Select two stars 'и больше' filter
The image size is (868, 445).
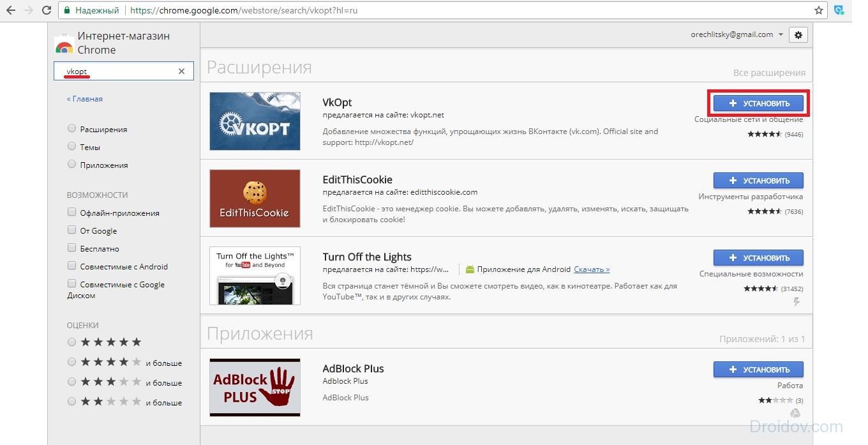tap(71, 402)
